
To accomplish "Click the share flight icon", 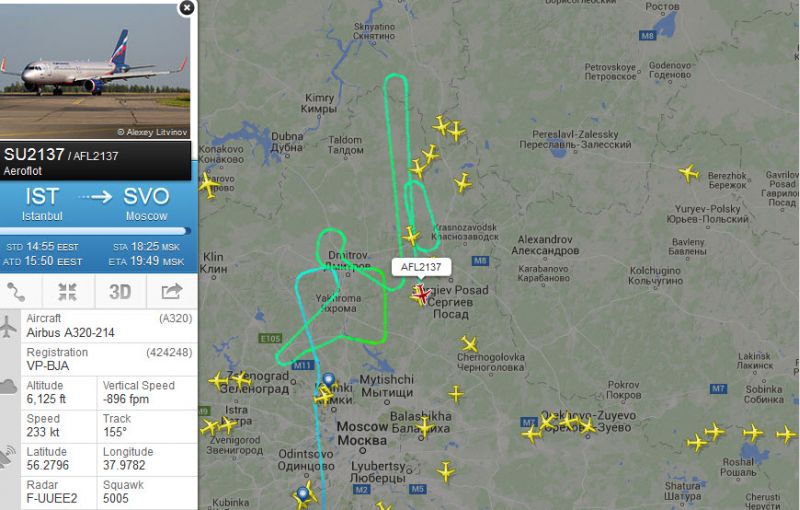I will pos(171,291).
